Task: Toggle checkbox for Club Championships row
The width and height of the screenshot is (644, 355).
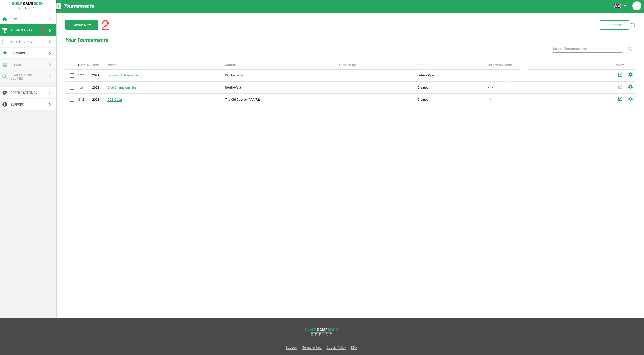Action: pyautogui.click(x=72, y=87)
